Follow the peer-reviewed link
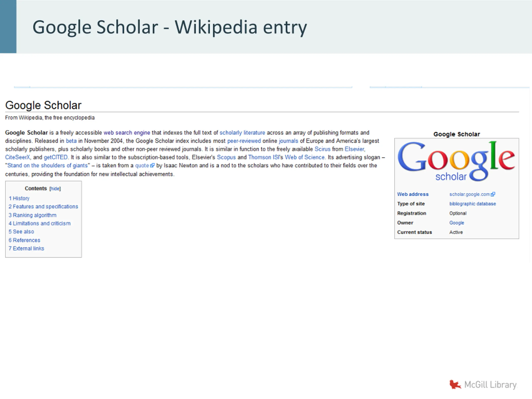 tap(244, 141)
